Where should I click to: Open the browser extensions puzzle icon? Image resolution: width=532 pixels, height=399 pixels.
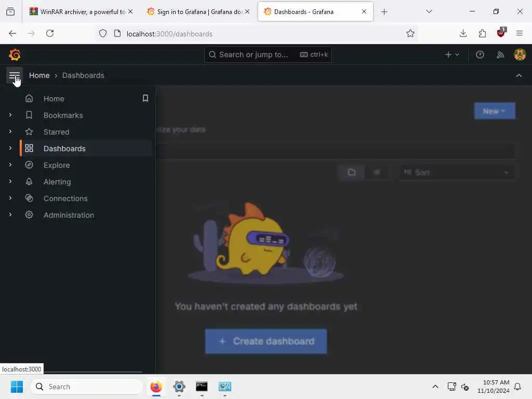tap(482, 33)
